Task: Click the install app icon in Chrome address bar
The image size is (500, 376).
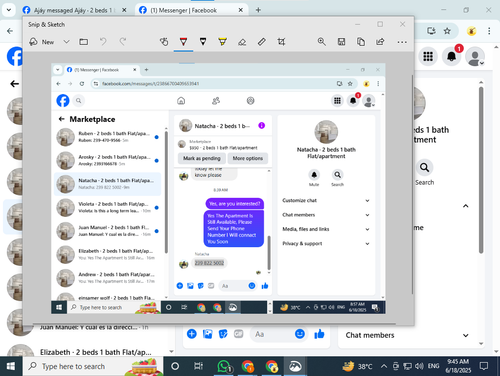Action: (x=431, y=31)
